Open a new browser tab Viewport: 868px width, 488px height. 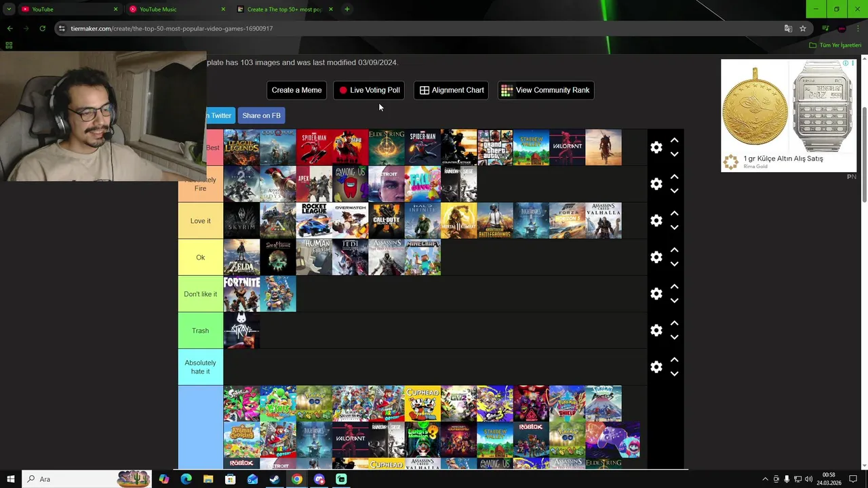pos(347,9)
